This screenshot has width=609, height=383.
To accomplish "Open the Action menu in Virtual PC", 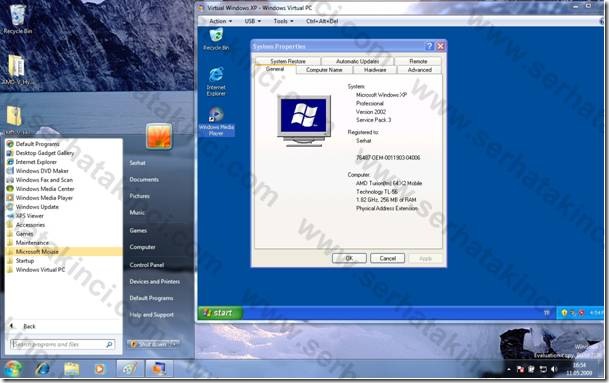I will click(x=220, y=21).
